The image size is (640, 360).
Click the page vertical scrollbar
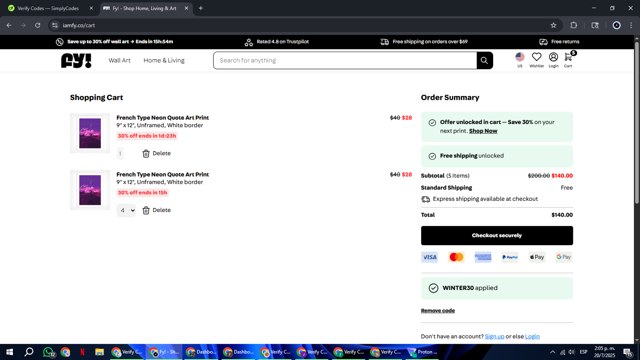click(637, 122)
